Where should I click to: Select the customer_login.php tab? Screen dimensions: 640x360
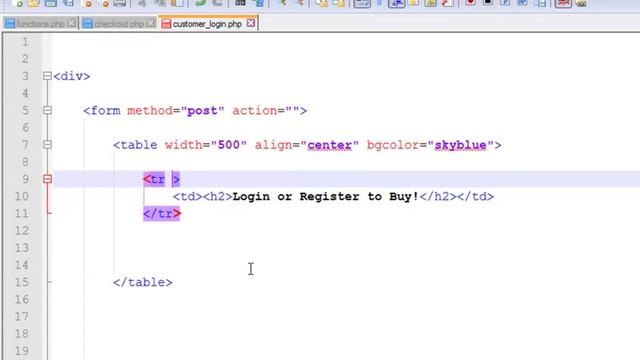(x=207, y=24)
